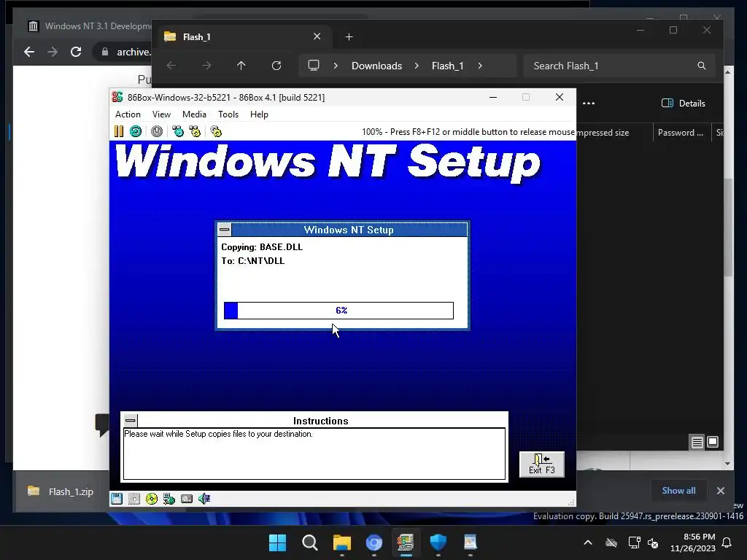Viewport: 747px width, 560px height.
Task: Click 'To: C:\NT\DLL' text
Action: (x=253, y=261)
